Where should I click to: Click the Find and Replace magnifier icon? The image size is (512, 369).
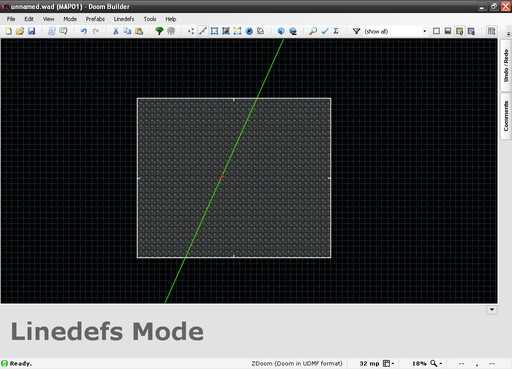pyautogui.click(x=313, y=31)
